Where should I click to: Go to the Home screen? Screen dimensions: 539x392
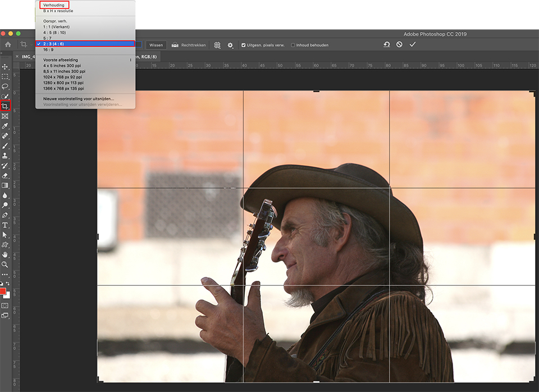click(8, 44)
